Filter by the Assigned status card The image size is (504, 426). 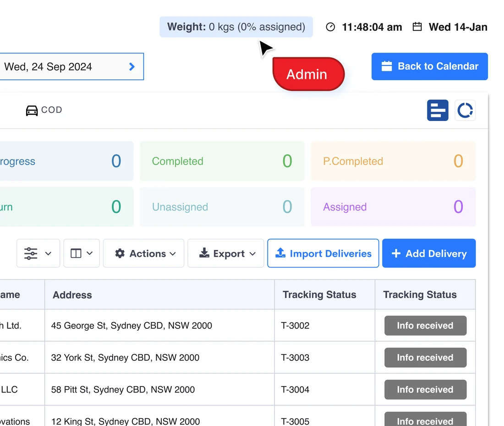(x=393, y=206)
